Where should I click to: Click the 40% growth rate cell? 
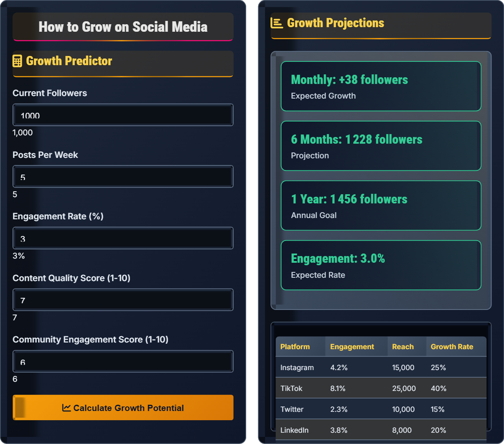(439, 388)
